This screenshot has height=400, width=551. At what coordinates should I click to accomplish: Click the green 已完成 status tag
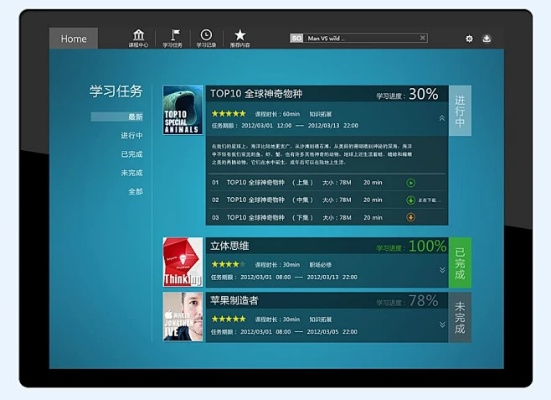(460, 263)
